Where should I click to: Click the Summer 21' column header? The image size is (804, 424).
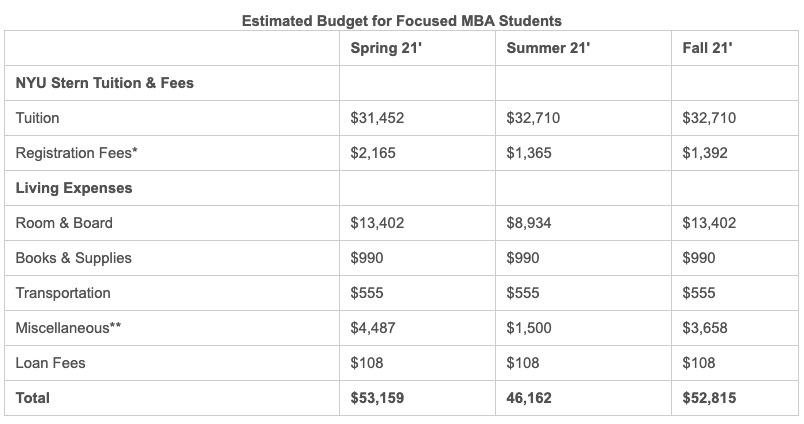tap(548, 48)
